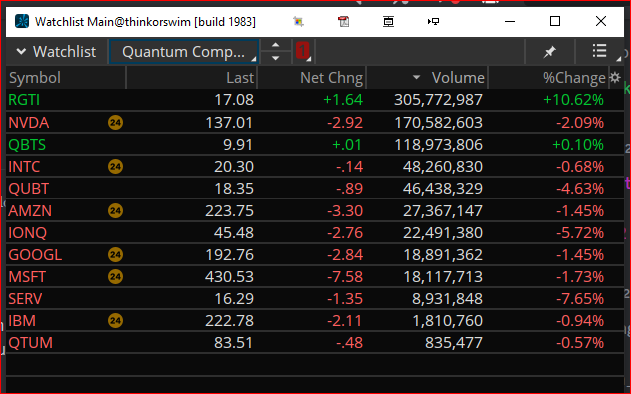Click the 24-hour badge next to GOOGL
Viewport: 631px width, 394px height.
115,254
